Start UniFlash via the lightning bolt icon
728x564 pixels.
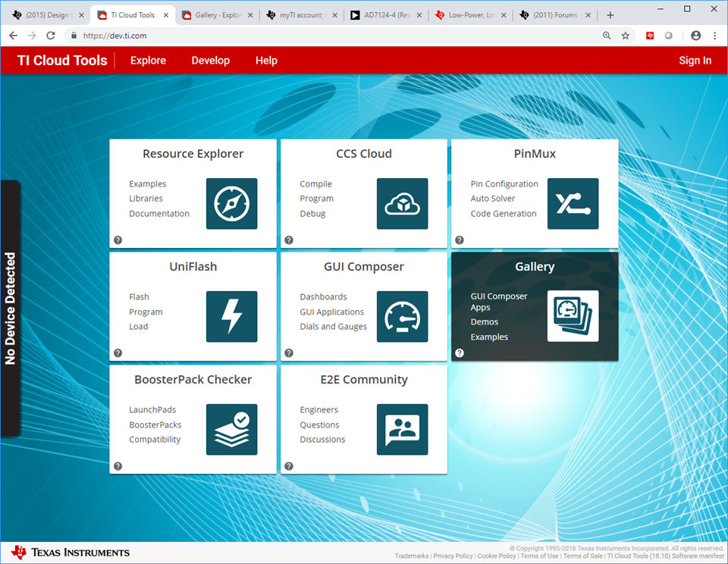click(231, 317)
